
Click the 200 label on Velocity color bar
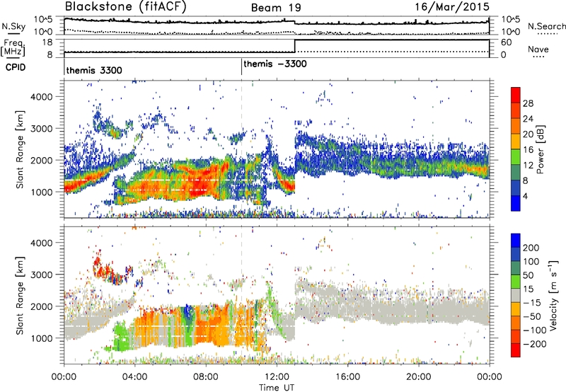tap(531, 248)
